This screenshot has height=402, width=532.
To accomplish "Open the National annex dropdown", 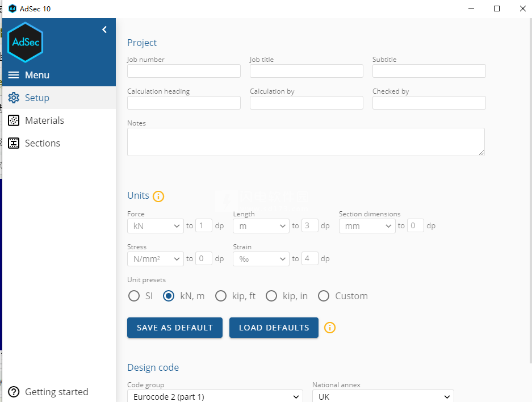I will pos(383,396).
